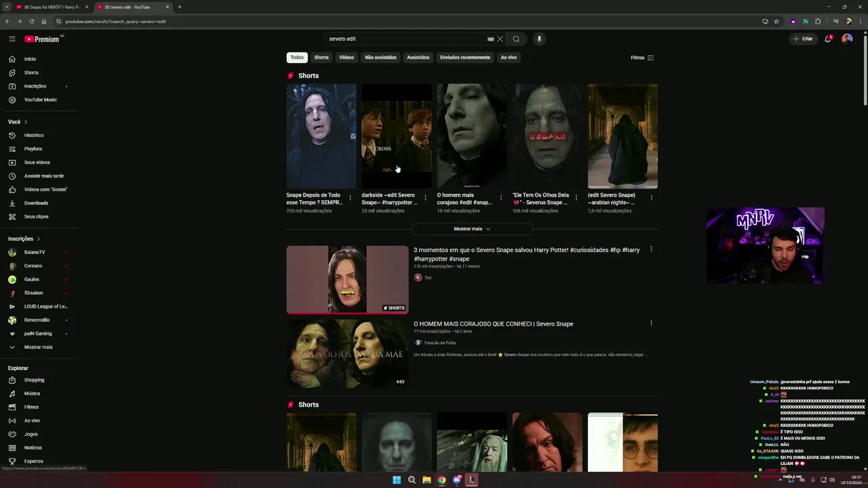Clear the search box text
The height and width of the screenshot is (488, 868).
point(500,39)
